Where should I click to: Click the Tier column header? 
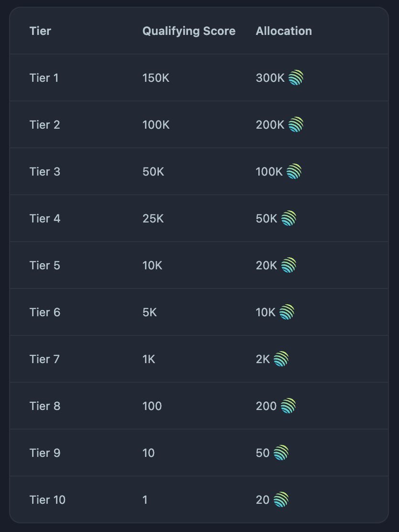(40, 31)
